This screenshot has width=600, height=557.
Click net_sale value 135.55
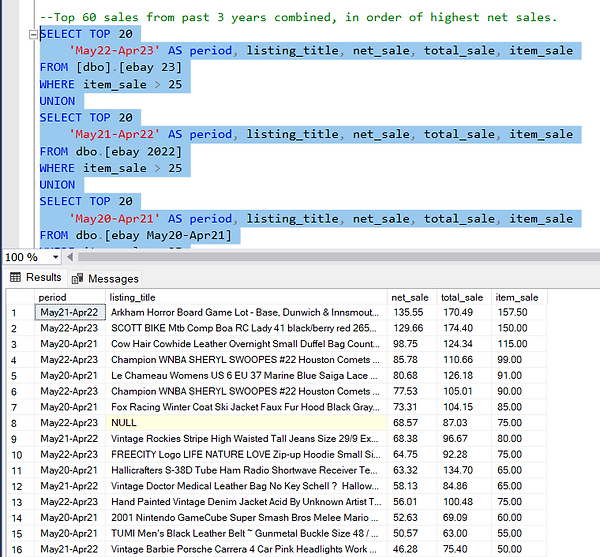408,313
